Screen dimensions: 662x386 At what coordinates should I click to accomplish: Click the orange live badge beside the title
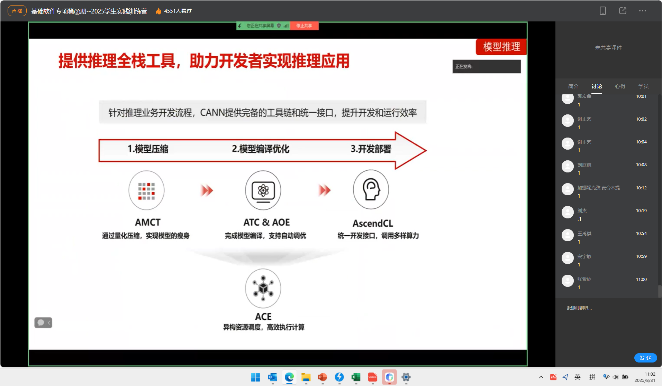(x=17, y=11)
